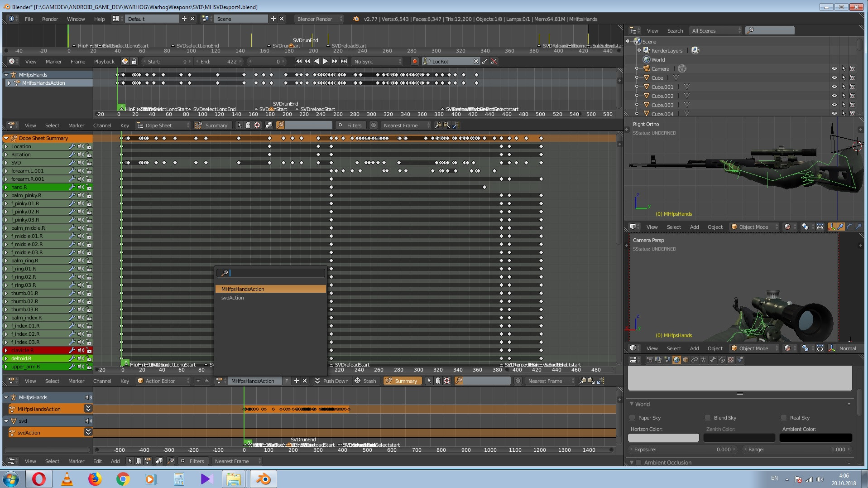Viewport: 868px width, 488px height.
Task: Stash the current action
Action: 365,381
